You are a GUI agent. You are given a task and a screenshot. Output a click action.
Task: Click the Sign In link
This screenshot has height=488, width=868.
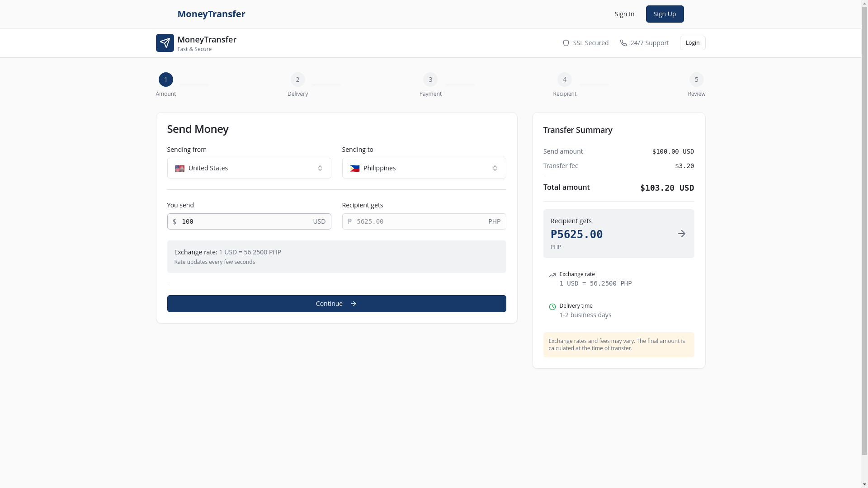[624, 14]
